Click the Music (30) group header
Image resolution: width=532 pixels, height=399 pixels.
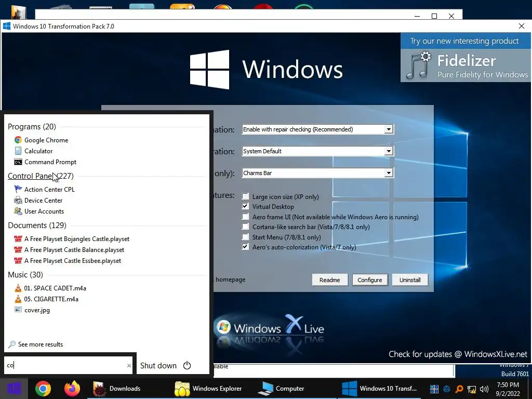click(x=25, y=274)
